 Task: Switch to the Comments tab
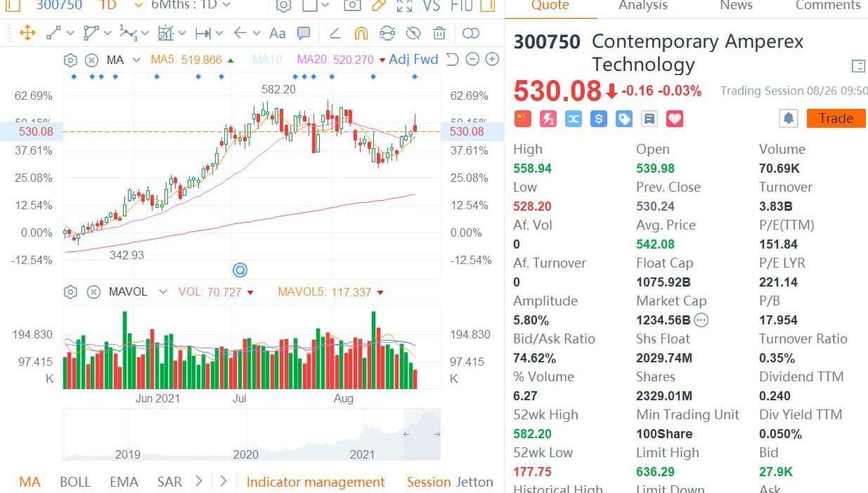828,6
